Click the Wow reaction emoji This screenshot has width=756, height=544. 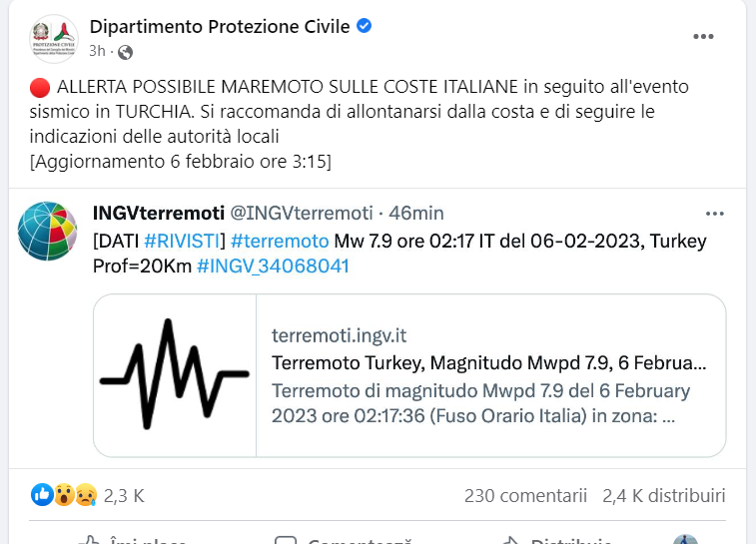[64, 495]
